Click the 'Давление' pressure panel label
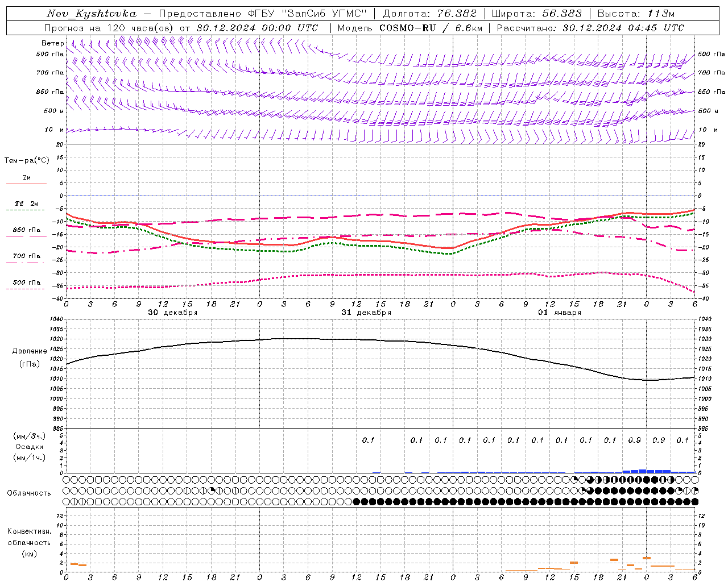This screenshot has width=728, height=582. coord(30,351)
